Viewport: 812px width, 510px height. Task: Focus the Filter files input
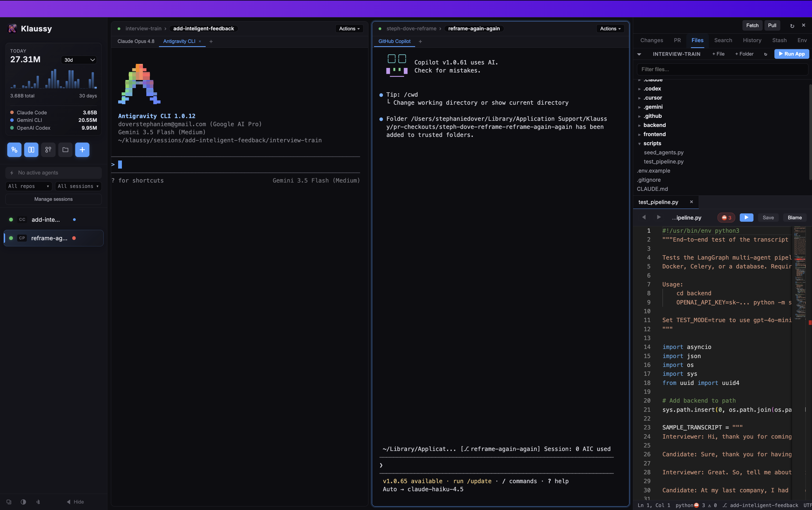pyautogui.click(x=722, y=70)
